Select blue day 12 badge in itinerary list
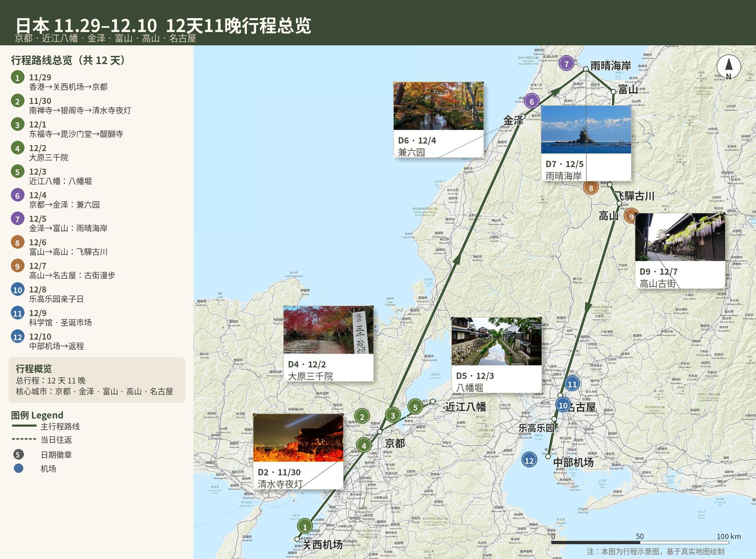Screen dimensions: 756x559 click(17, 337)
